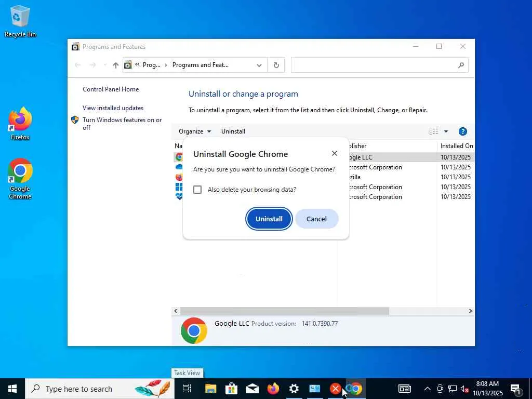532x399 pixels.
Task: Click the red X taskbar icon
Action: (335, 389)
